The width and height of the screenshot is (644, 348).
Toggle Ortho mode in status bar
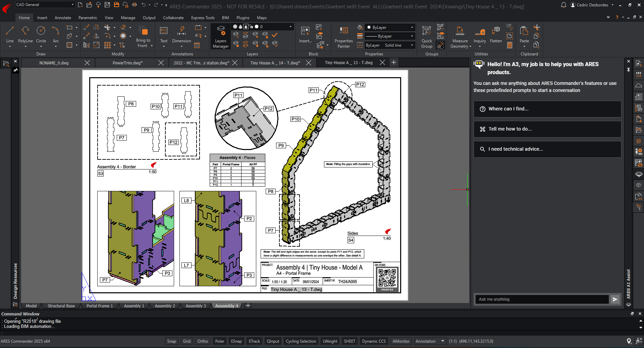pyautogui.click(x=203, y=341)
